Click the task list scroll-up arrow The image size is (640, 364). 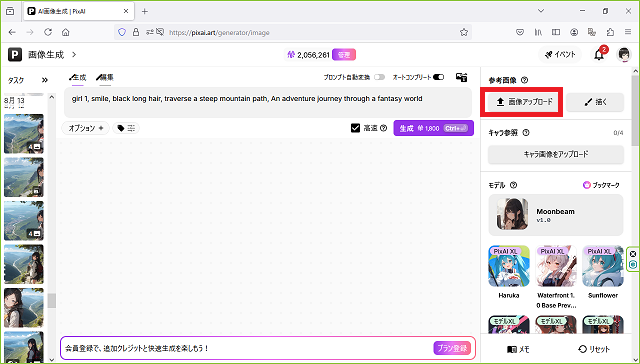(x=51, y=97)
